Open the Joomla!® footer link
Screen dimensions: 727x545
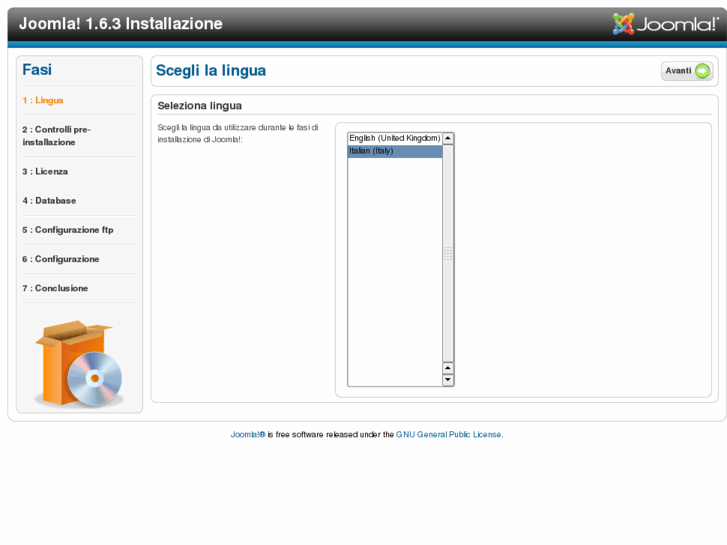[x=248, y=435]
